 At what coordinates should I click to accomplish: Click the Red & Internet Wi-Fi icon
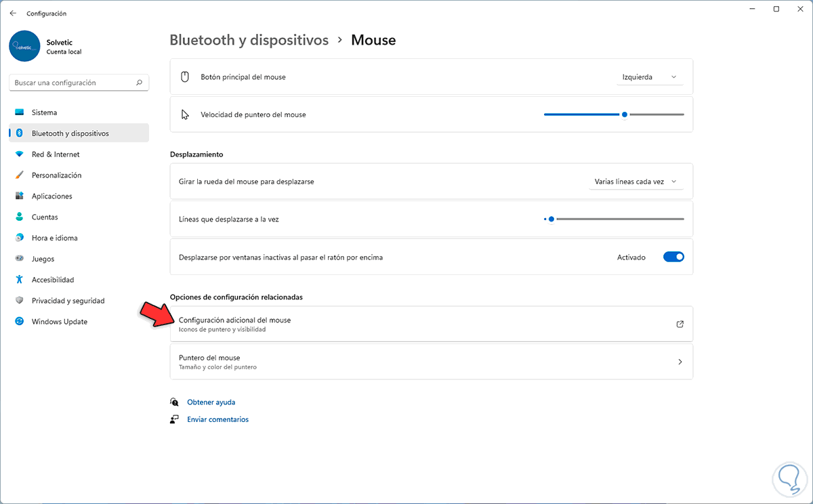coord(19,154)
